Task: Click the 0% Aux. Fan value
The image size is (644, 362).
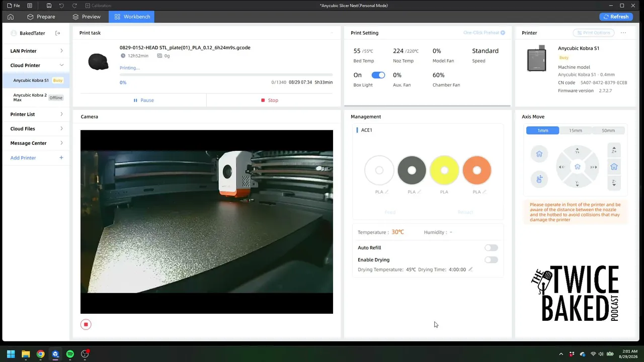Action: [x=397, y=75]
